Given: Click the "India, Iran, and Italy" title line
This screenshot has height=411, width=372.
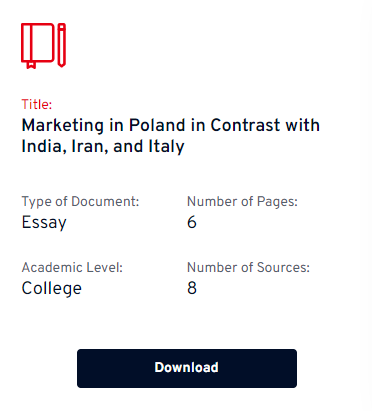Looking at the screenshot, I should pyautogui.click(x=103, y=147).
